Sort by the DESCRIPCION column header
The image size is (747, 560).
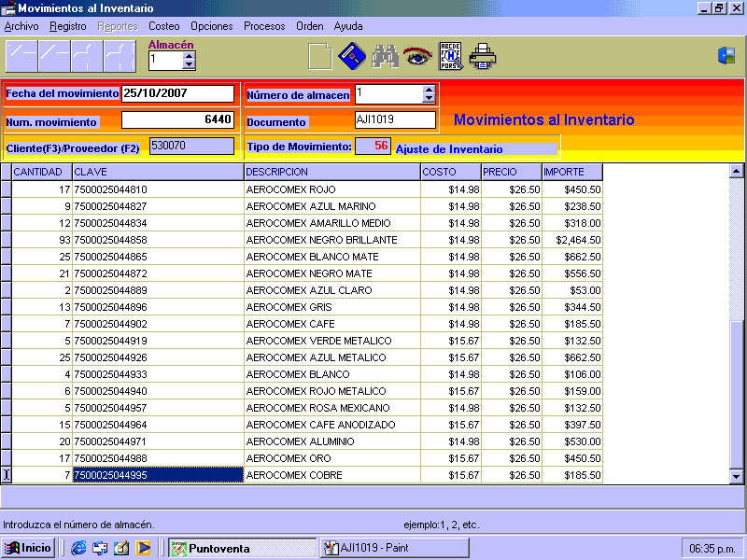(331, 172)
